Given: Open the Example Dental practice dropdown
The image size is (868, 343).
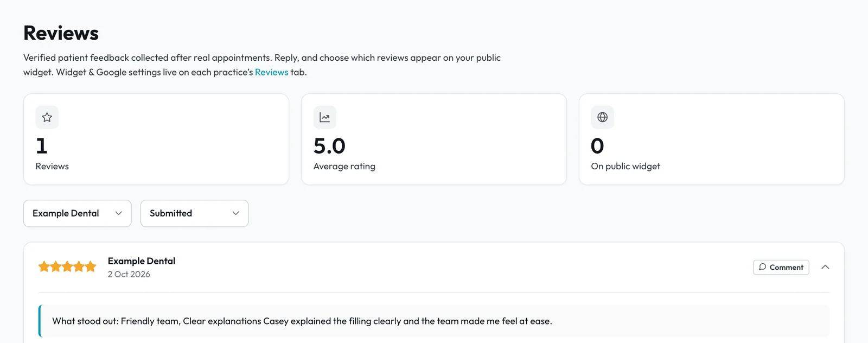Looking at the screenshot, I should [78, 213].
